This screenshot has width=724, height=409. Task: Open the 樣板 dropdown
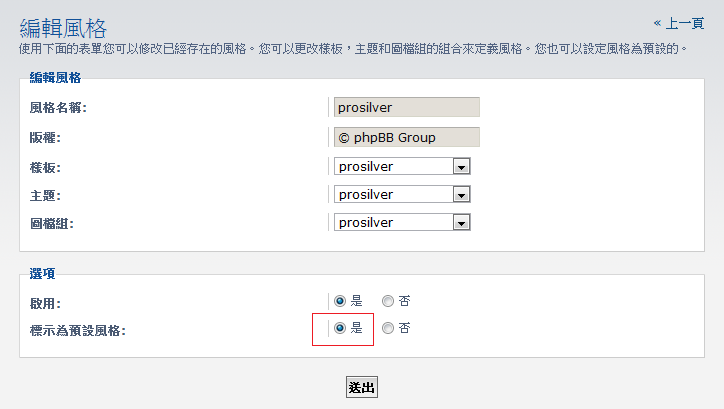point(402,166)
